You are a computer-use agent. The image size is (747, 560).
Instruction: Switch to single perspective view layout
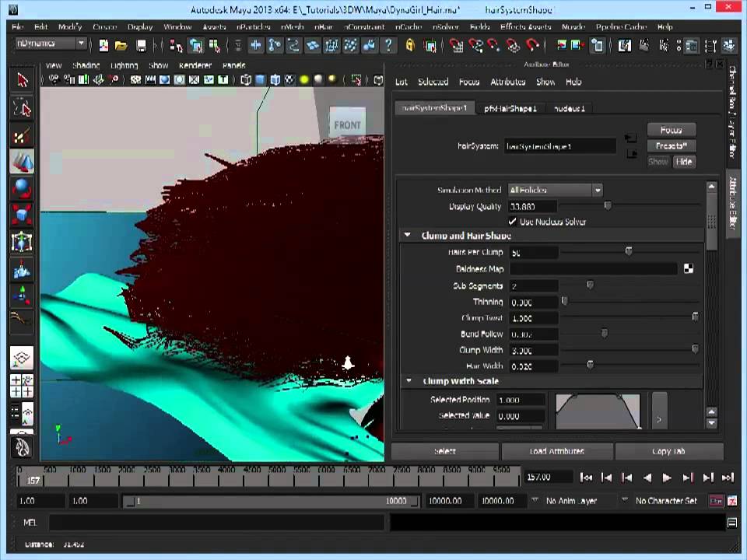click(22, 358)
